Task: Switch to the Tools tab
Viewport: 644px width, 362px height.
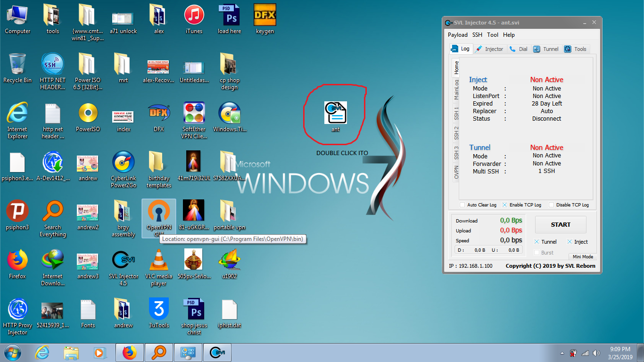Action: (575, 49)
